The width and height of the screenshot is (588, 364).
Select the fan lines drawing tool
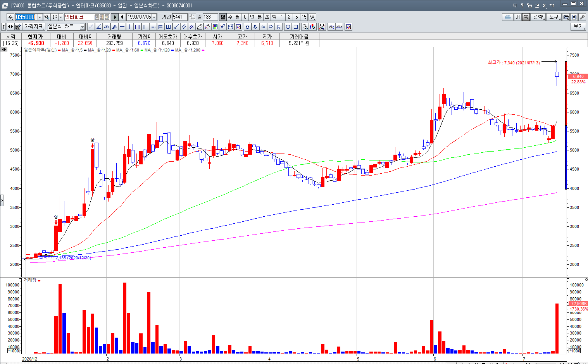pos(114,27)
